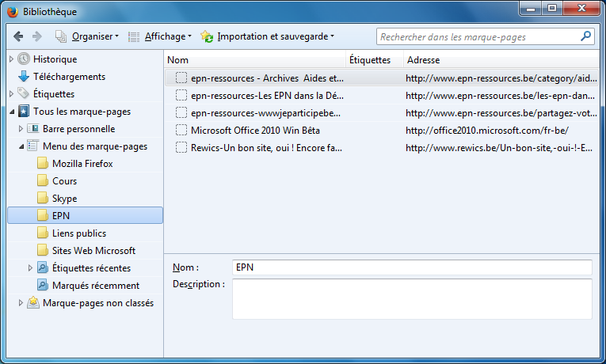Select the Microsoft Office 2010 Win Bêta bookmark

click(382, 131)
